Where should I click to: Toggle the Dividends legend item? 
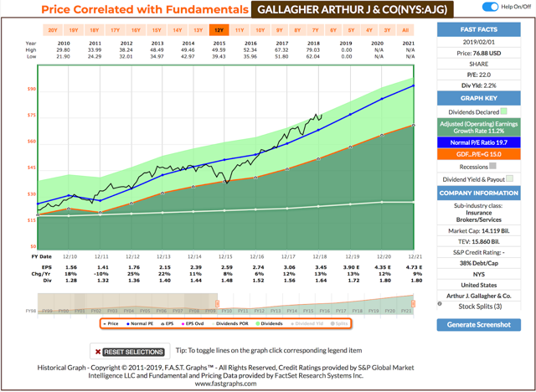pyautogui.click(x=270, y=323)
